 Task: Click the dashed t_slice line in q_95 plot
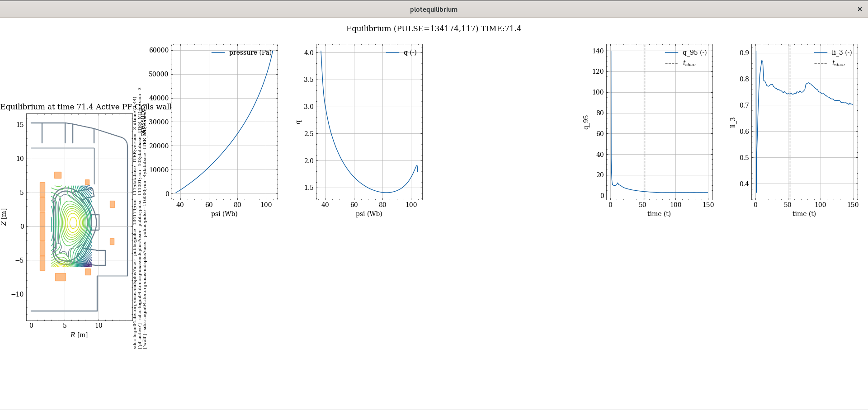tap(645, 122)
